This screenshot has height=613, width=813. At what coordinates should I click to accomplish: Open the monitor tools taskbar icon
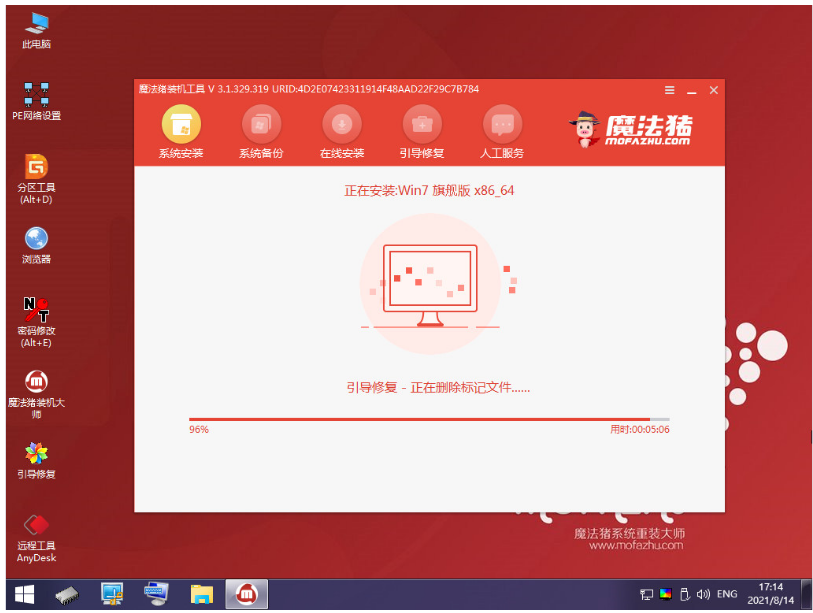112,594
